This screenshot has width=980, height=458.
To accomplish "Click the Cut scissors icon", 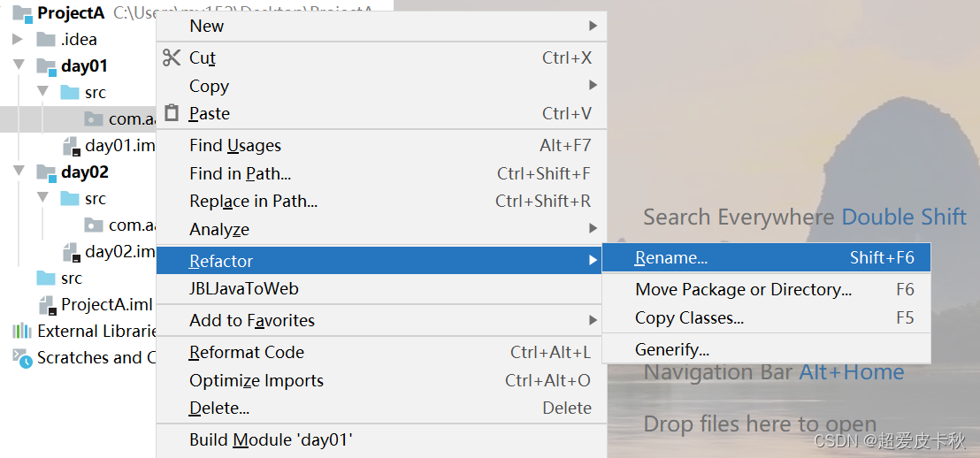I will (x=172, y=57).
